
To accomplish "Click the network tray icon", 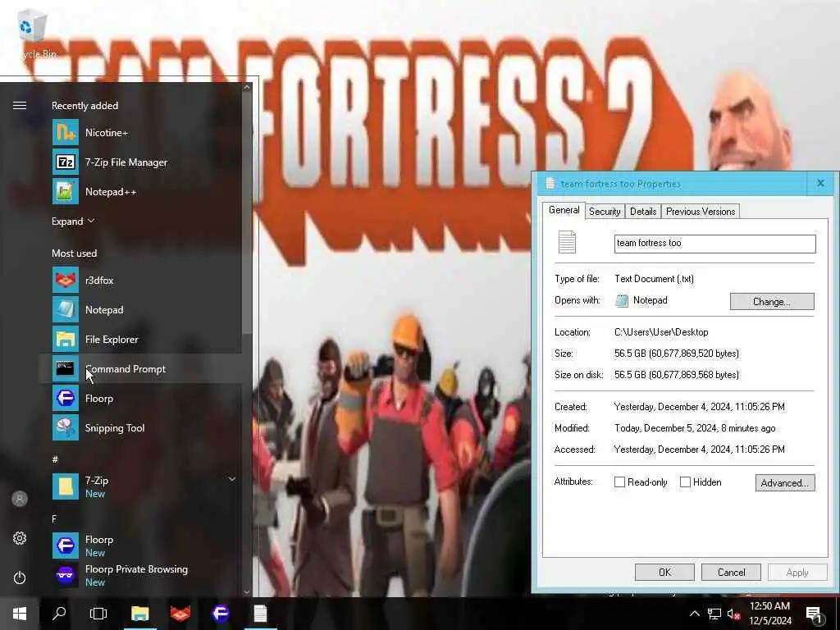I will (714, 614).
